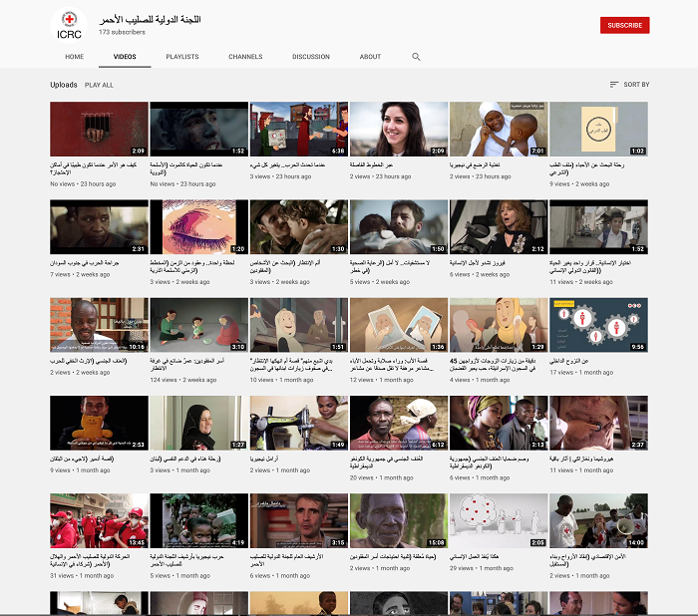Click the ICRC channel avatar logo
This screenshot has height=616, width=698.
point(69,25)
